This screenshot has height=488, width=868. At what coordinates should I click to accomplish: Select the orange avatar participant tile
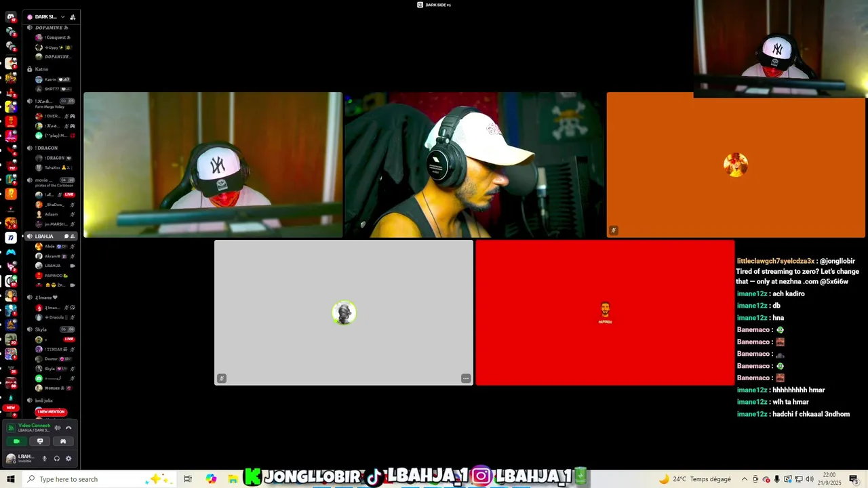[736, 165]
